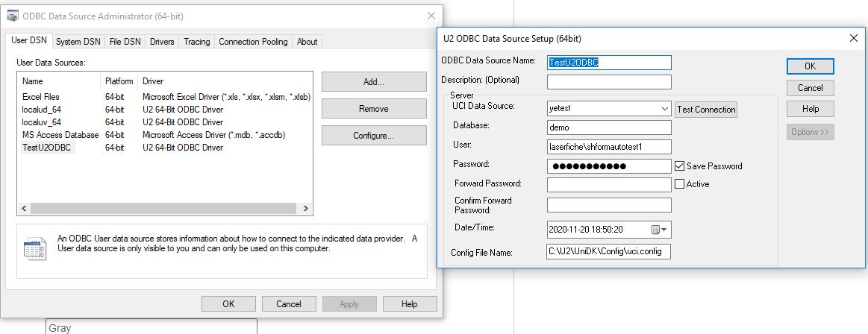Click the Configure... button
Screen dimensions: 868x334
pos(374,136)
